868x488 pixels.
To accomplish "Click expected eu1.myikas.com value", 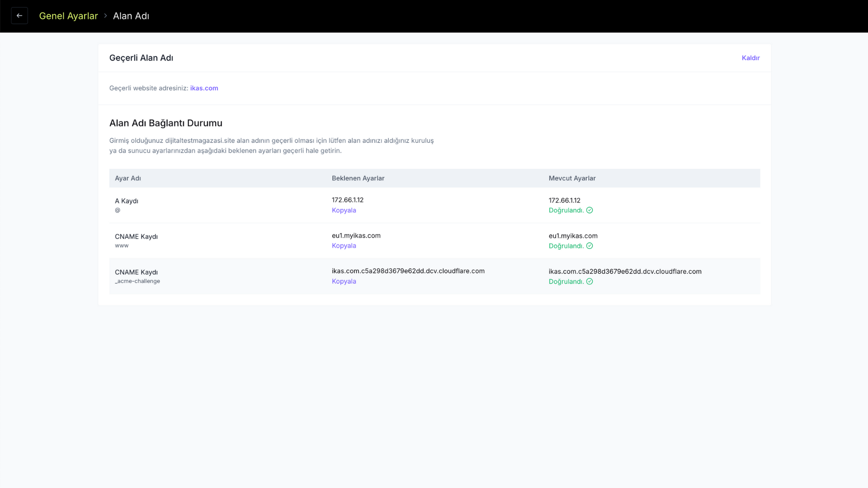I will [356, 235].
